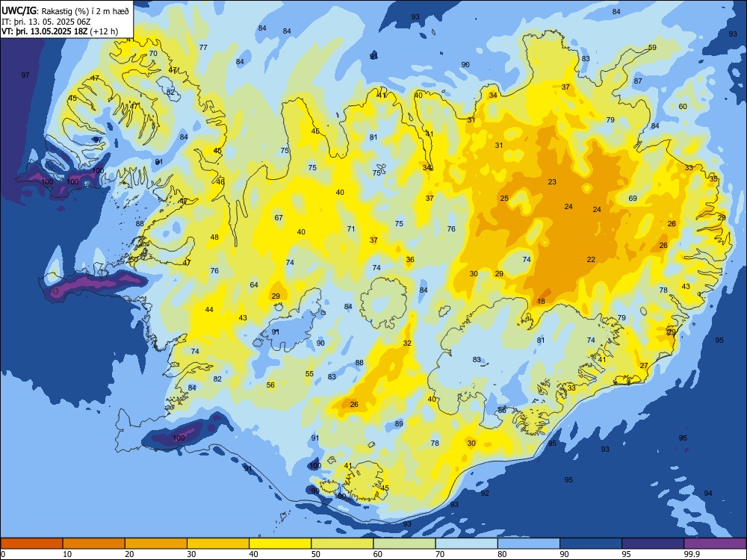Click the '23' humidity value on map
This screenshot has width=747, height=560.
click(x=552, y=182)
